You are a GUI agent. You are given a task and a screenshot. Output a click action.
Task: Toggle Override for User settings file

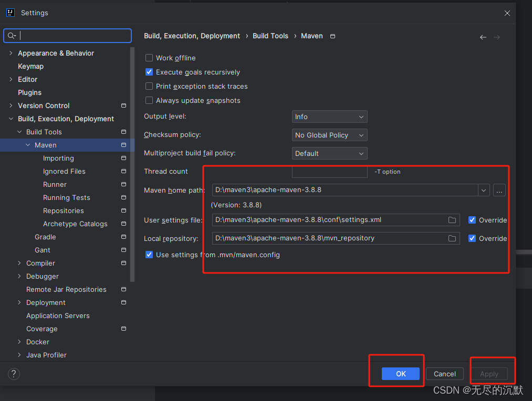472,220
